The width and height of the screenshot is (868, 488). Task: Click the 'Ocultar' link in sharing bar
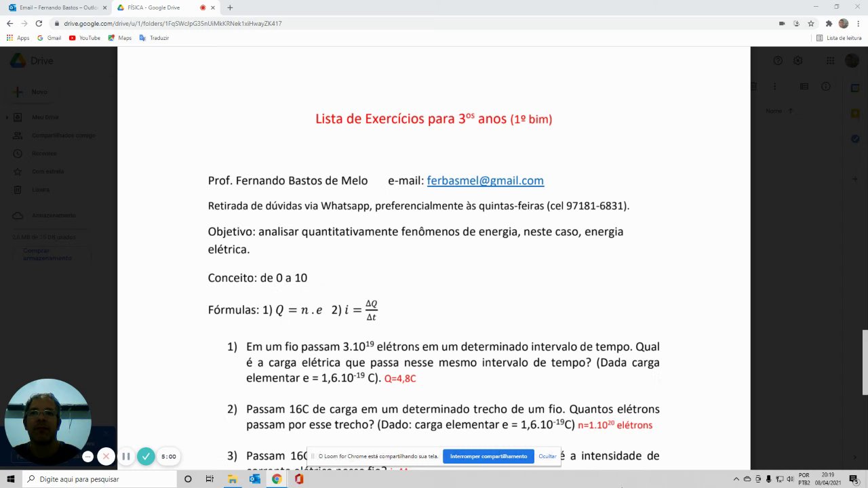click(547, 456)
